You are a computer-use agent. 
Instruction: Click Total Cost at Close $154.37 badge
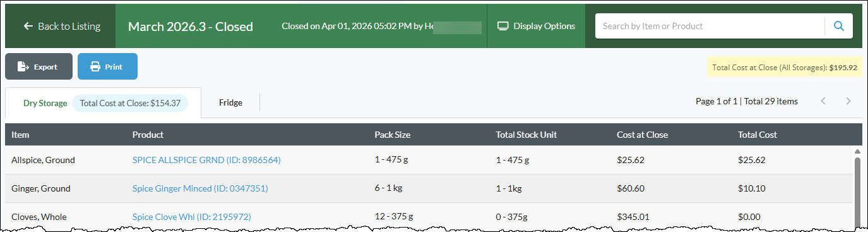click(130, 103)
